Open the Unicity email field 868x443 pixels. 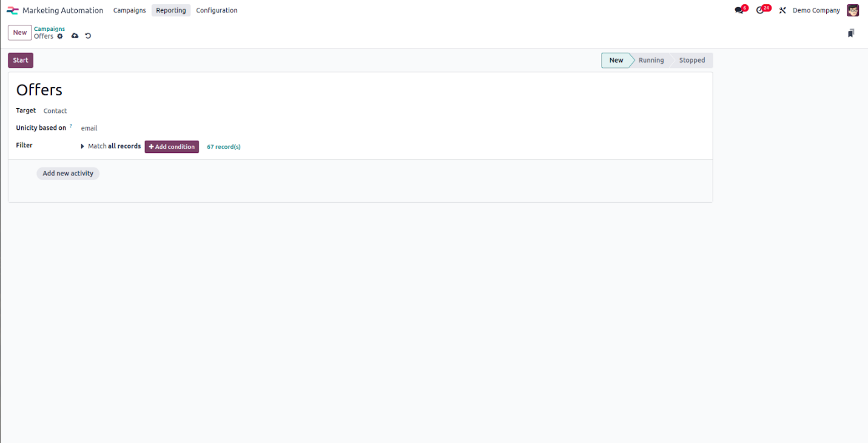tap(89, 128)
